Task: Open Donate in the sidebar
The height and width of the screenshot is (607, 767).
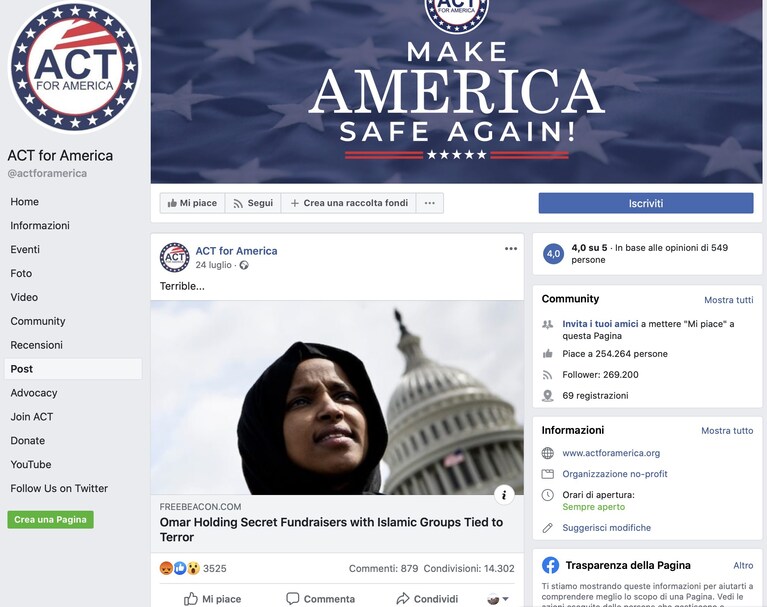Action: pos(27,441)
